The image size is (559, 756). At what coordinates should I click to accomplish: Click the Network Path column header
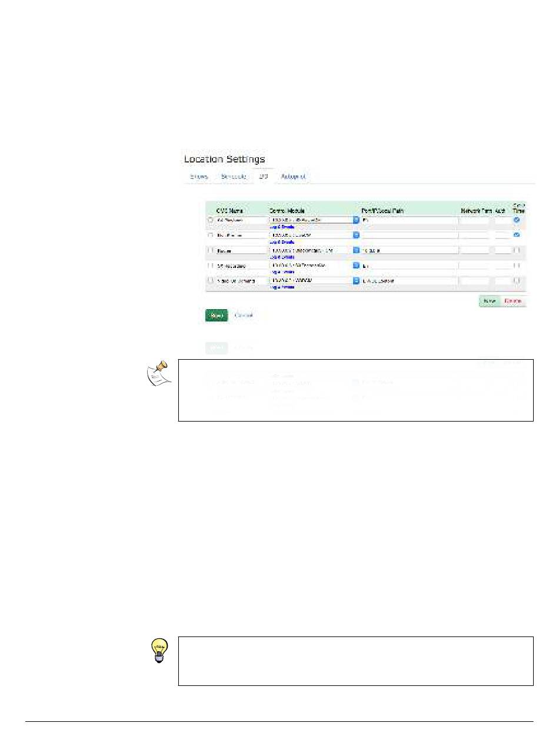click(x=476, y=211)
